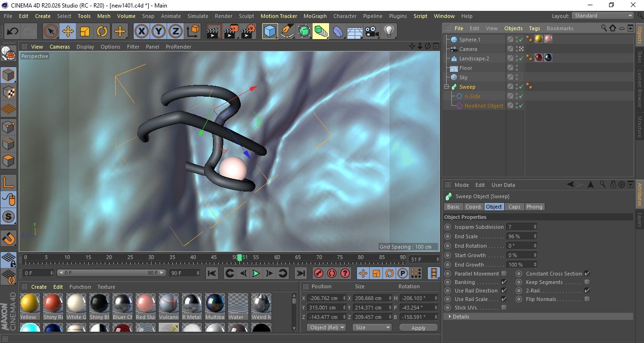Click the Camera object icon in toolbar

pyautogui.click(x=372, y=32)
